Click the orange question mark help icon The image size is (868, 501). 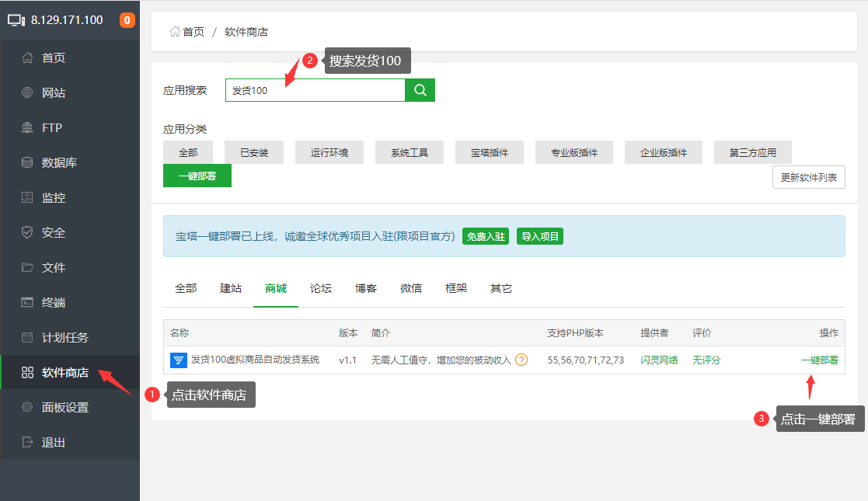521,360
